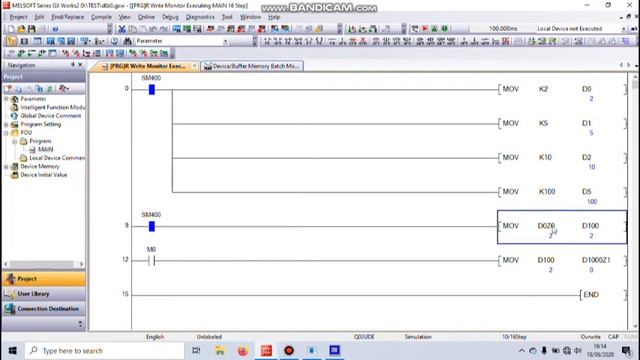Click the volume speaker tray icon
Screen dimensions: 640x360
tap(578, 351)
